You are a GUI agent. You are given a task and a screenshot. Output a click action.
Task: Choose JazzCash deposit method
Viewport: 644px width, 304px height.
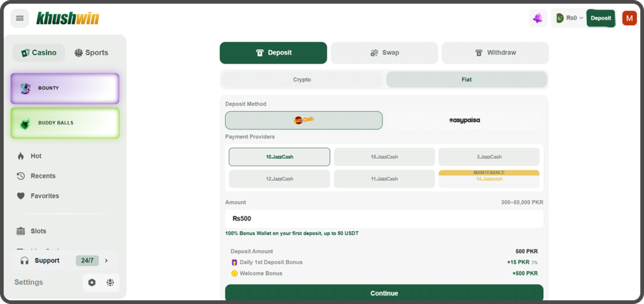point(304,120)
